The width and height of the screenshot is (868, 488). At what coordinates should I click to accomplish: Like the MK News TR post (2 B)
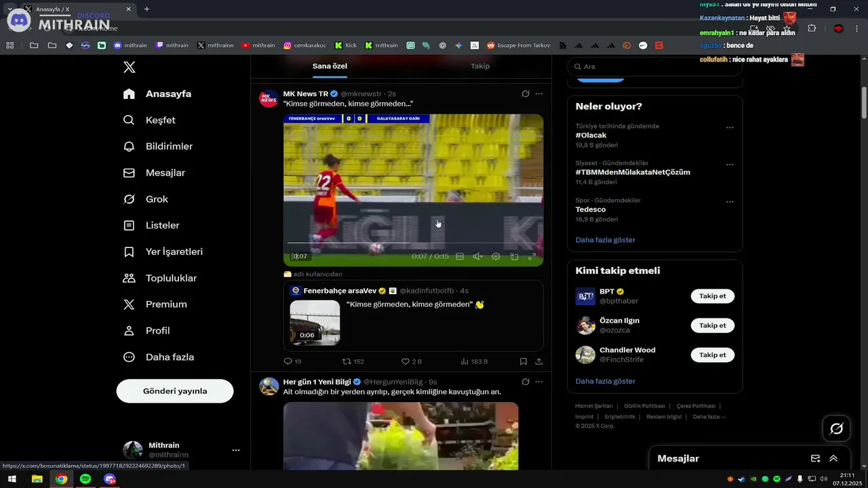click(412, 362)
